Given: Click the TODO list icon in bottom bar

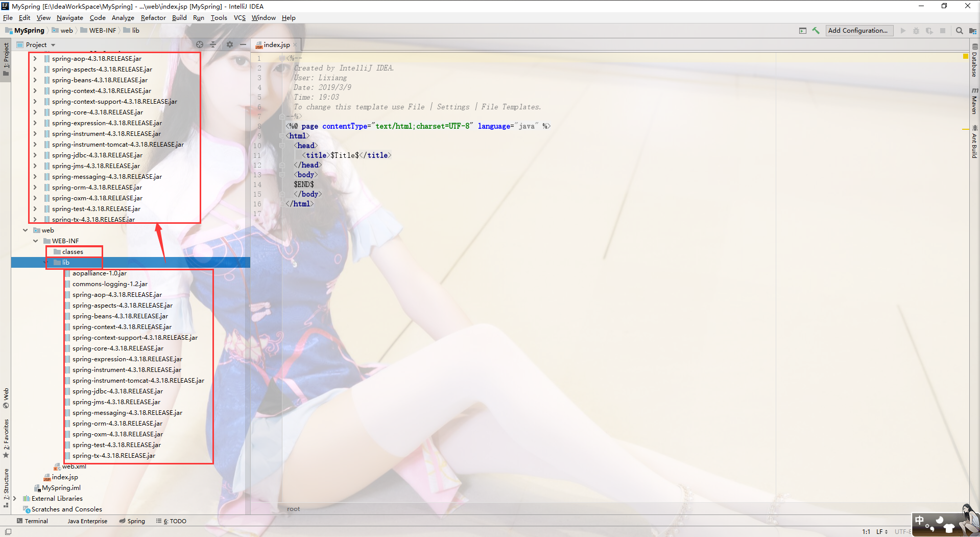Looking at the screenshot, I should [159, 521].
